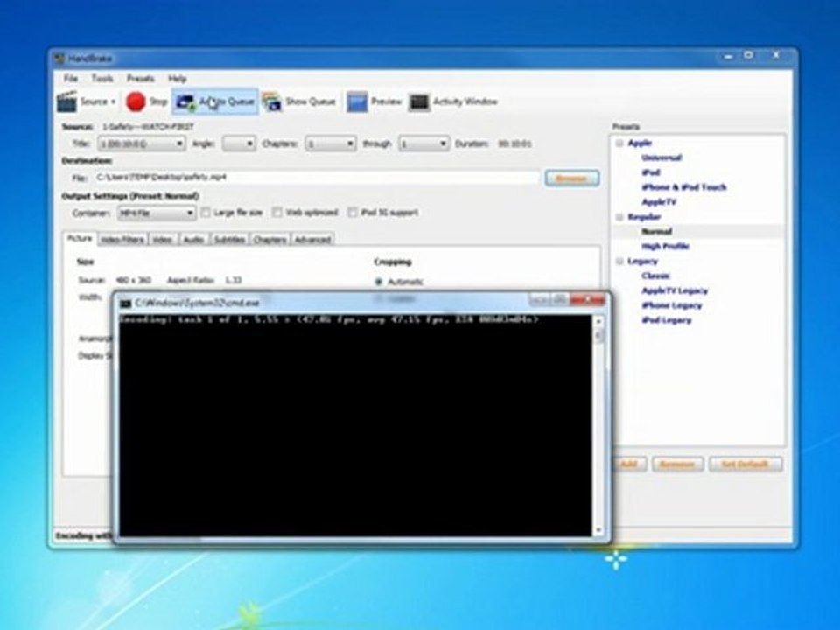840x630 pixels.
Task: Open the Angle dropdown
Action: tap(239, 143)
